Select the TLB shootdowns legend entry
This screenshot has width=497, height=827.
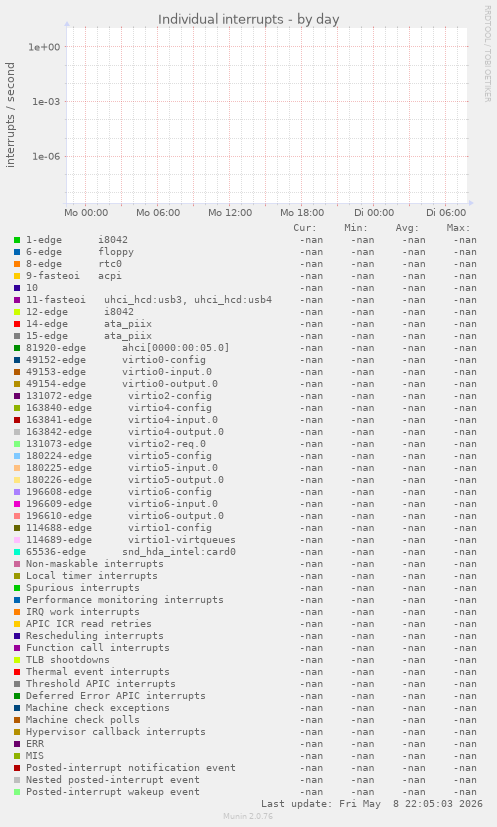click(x=68, y=660)
